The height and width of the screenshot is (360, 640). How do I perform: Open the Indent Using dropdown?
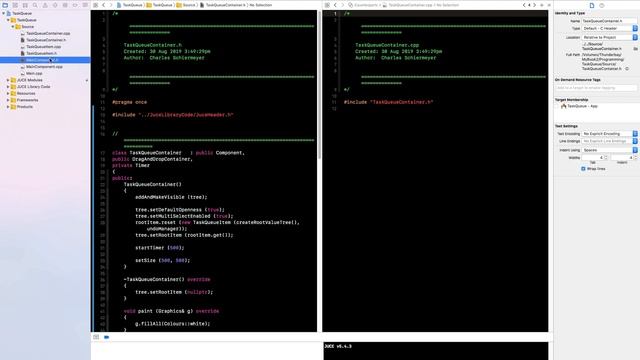[x=609, y=150]
